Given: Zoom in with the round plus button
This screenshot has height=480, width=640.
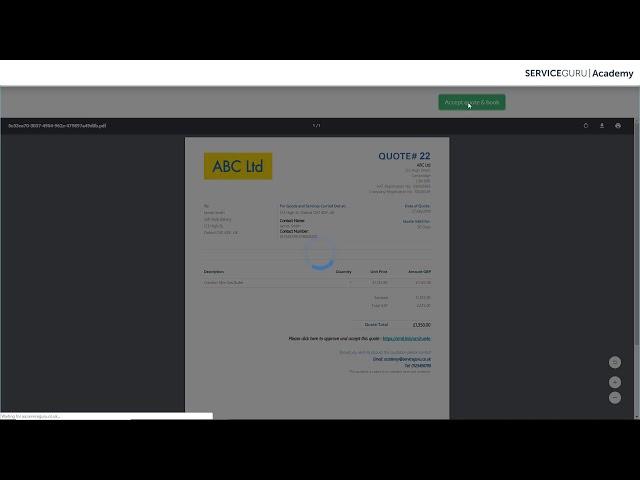Looking at the screenshot, I should click(x=615, y=382).
